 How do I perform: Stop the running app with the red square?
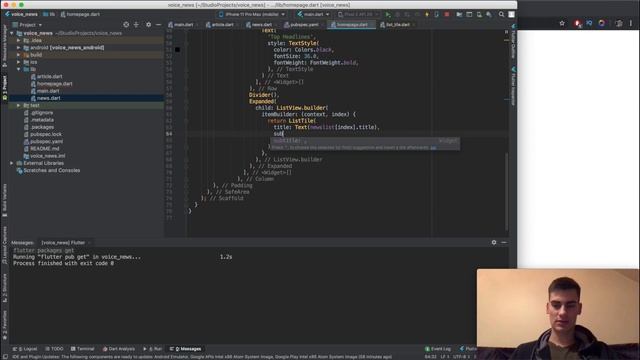click(447, 14)
